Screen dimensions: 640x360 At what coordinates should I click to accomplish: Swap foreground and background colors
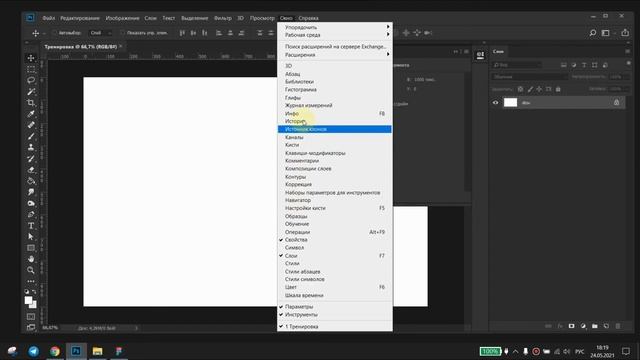(x=34, y=291)
